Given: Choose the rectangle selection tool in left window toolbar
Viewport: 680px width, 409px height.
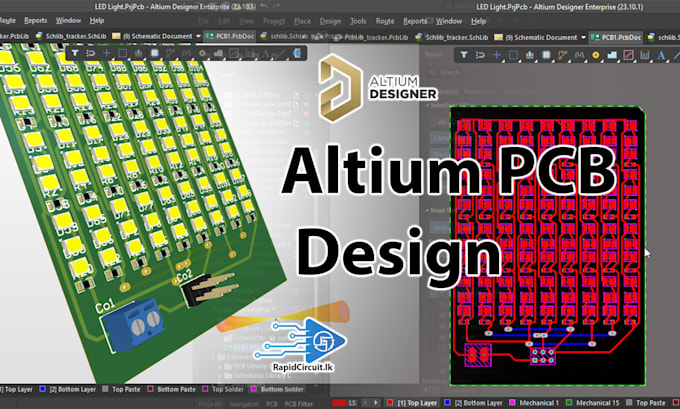Looking at the screenshot, I should pyautogui.click(x=123, y=53).
